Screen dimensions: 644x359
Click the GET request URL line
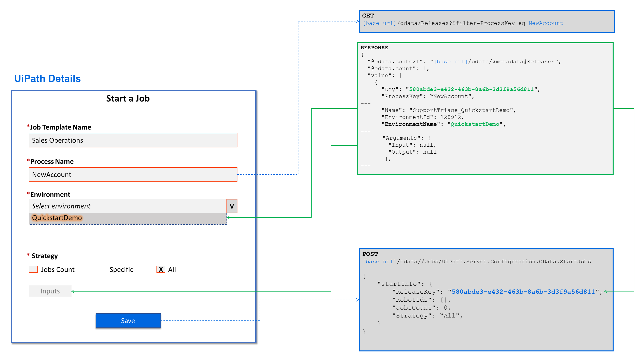click(x=463, y=23)
